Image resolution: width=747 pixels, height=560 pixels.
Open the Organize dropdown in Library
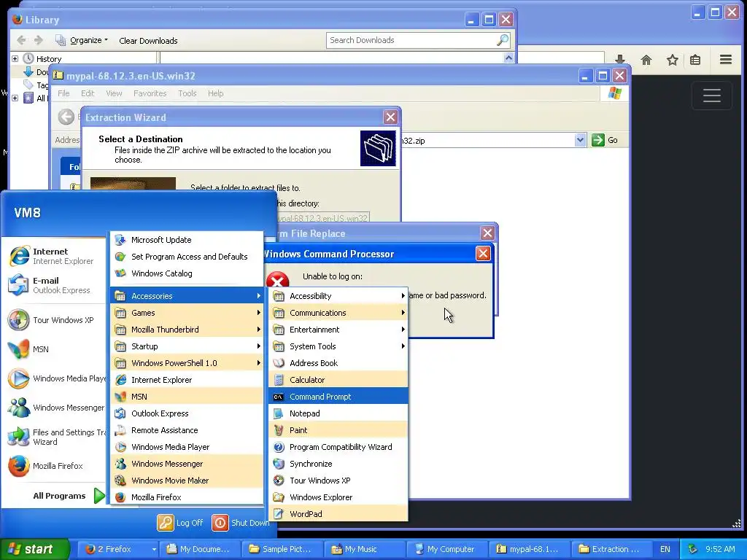click(x=82, y=40)
